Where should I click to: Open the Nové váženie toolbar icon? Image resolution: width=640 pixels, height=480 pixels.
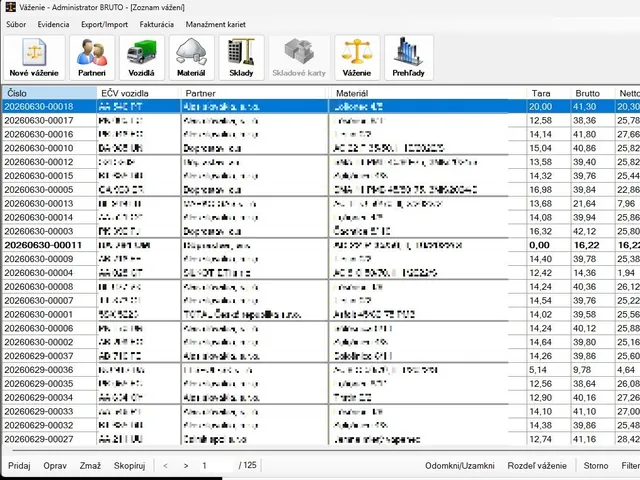(34, 58)
